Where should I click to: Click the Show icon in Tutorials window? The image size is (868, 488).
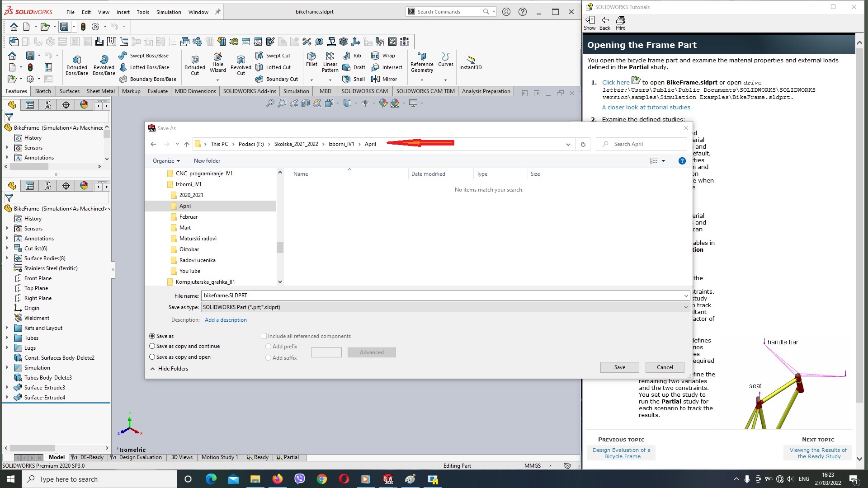click(590, 23)
